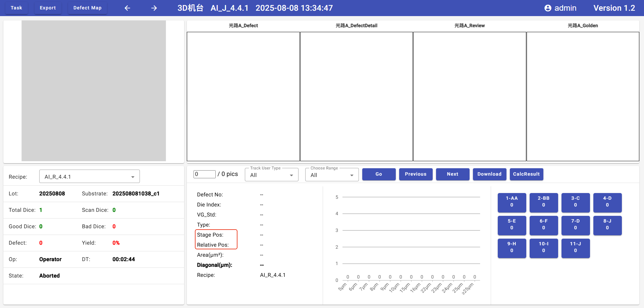Click the admin user account icon
The image size is (644, 308).
547,8
